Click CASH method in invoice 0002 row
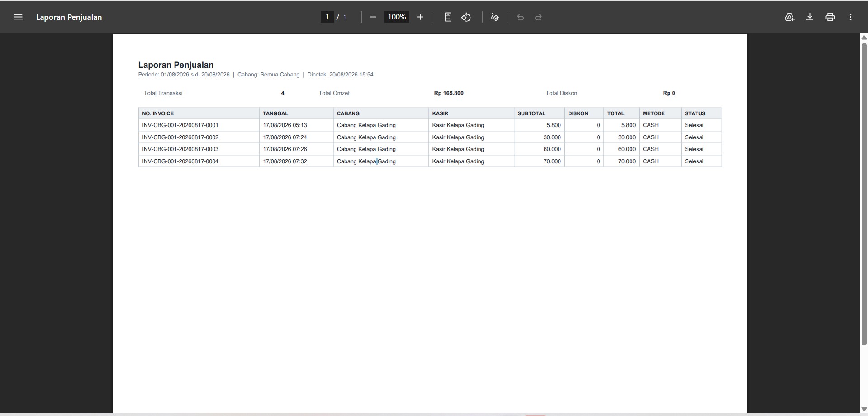 point(650,137)
